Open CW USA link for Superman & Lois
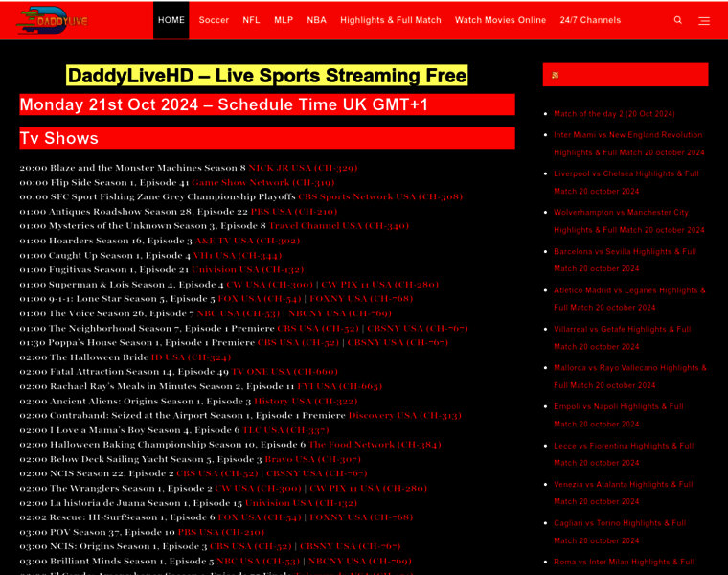Viewport: 728px width, 575px height. [x=270, y=285]
